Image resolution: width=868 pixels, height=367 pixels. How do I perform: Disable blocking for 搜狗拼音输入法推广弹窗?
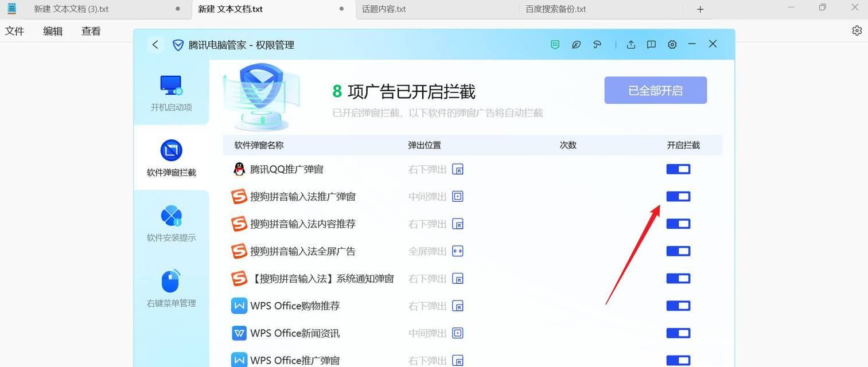(678, 197)
